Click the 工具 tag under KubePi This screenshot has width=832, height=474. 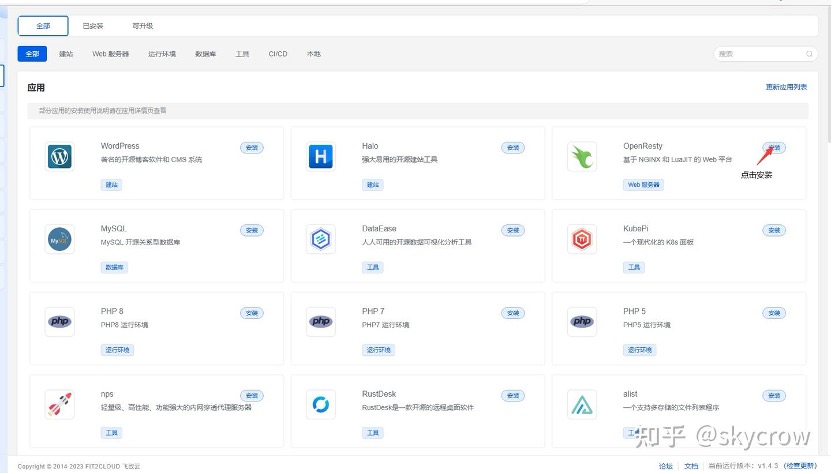634,267
